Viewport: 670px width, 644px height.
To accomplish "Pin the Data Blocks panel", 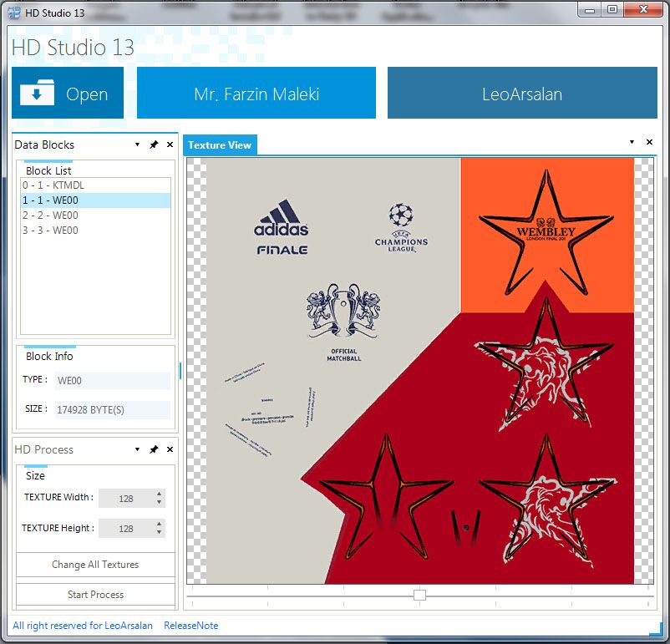I will (x=154, y=145).
